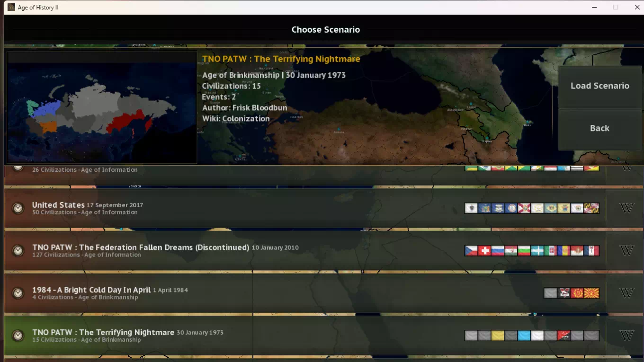The width and height of the screenshot is (644, 362).
Task: Click the clock icon on the 1984 scenario row
Action: pyautogui.click(x=18, y=293)
